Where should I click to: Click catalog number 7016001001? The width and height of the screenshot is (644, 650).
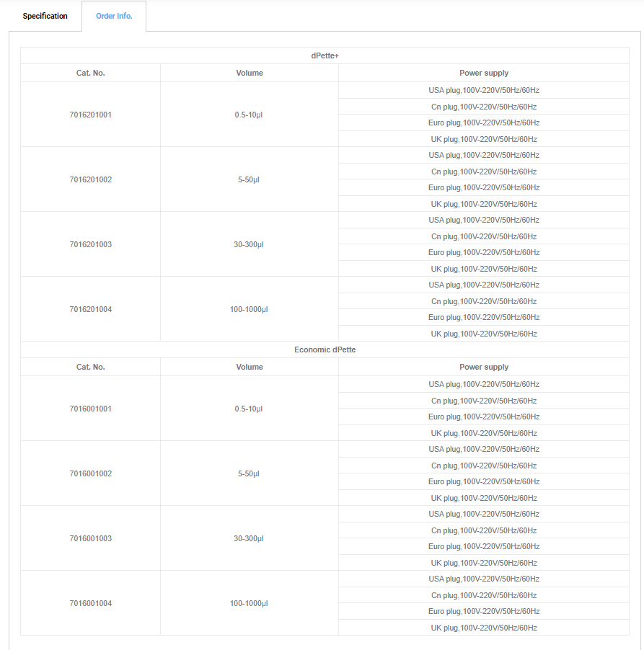[91, 409]
